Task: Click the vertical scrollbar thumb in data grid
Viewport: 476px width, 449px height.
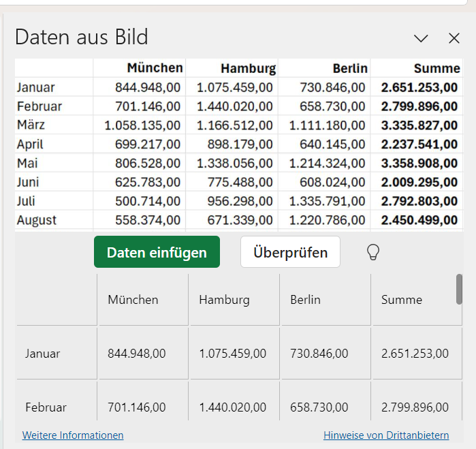Action: click(x=459, y=289)
